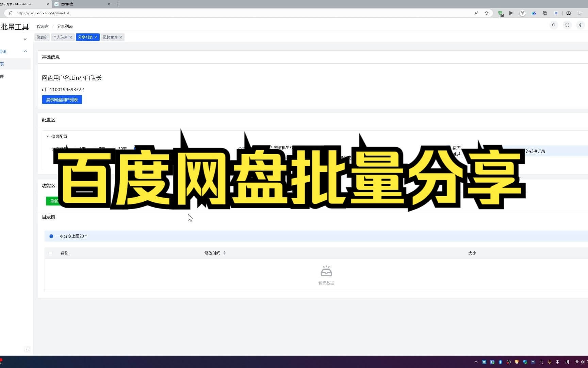The height and width of the screenshot is (368, 588).
Task: Expand the collapsed first sidebar menu chevron
Action: [25, 40]
